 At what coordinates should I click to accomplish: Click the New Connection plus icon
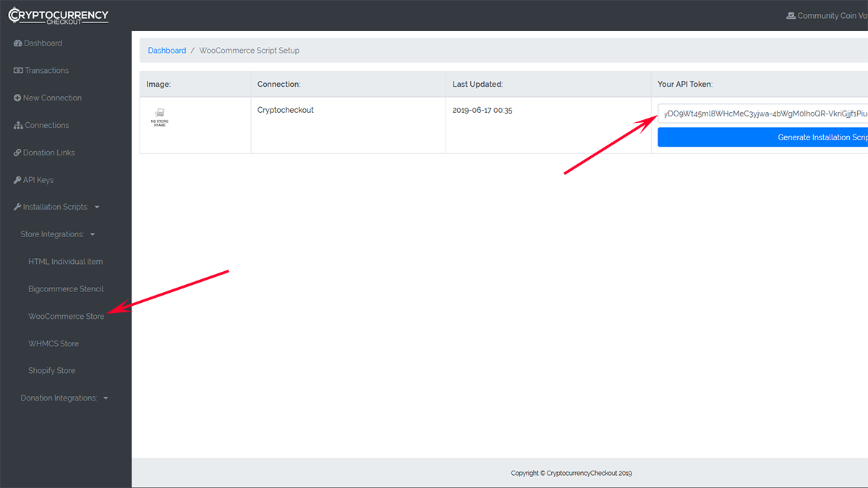17,98
